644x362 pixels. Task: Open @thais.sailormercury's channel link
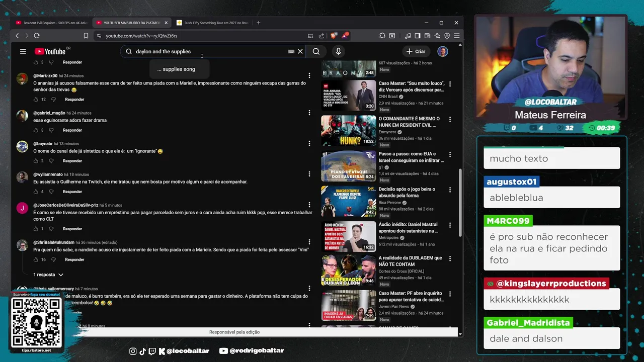(53, 289)
